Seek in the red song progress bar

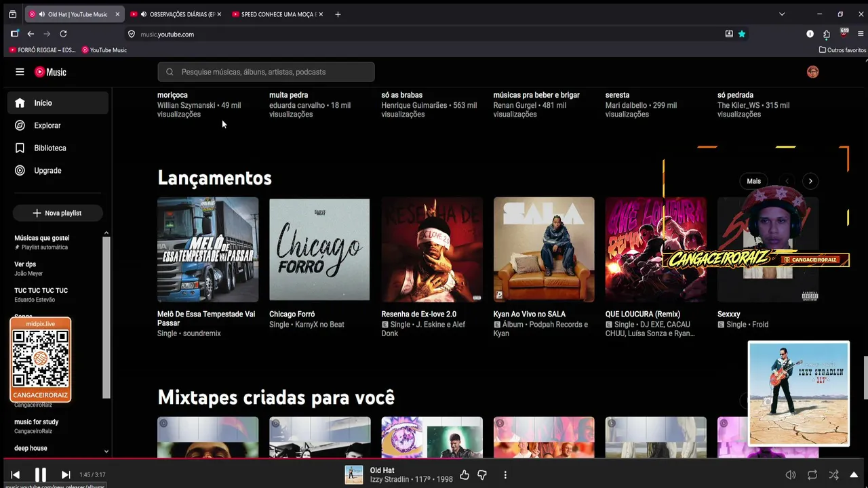tap(434, 459)
